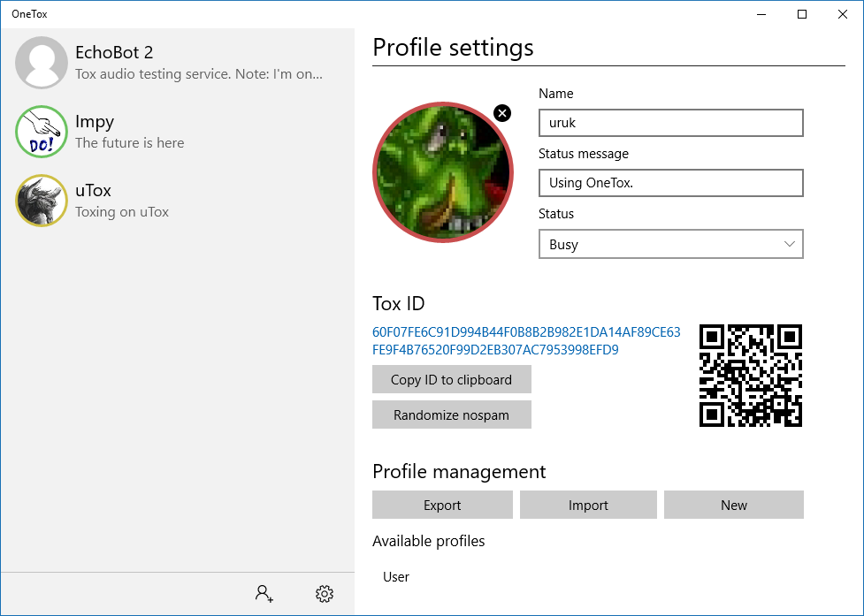Screen dimensions: 864x616
Task: Expand the Status dropdown showing Busy
Action: click(670, 244)
